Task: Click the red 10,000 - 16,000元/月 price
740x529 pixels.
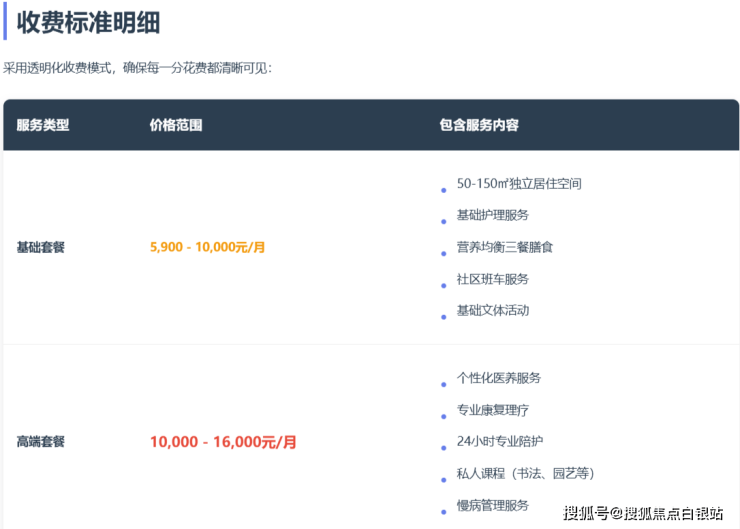Action: [223, 441]
